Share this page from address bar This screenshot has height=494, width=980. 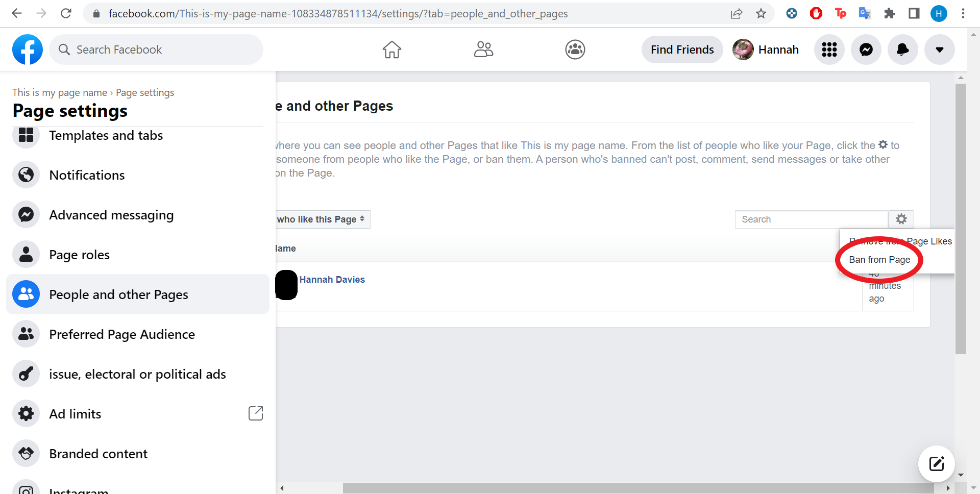point(737,14)
